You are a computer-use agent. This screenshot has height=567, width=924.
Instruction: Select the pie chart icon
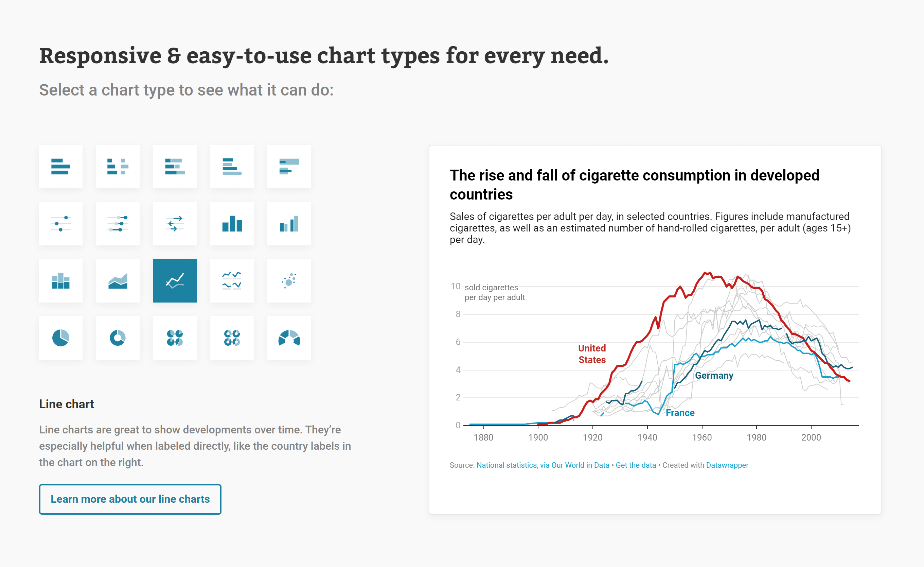(x=61, y=337)
